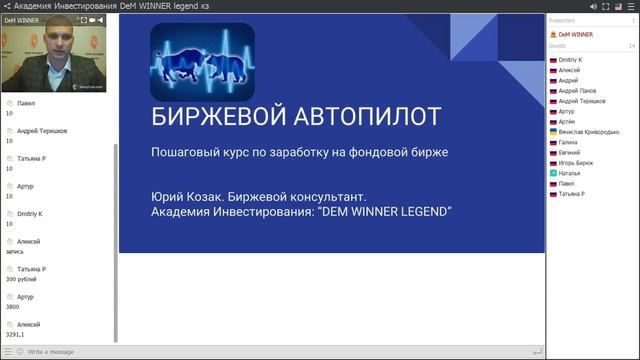This screenshot has width=640, height=360.
Task: Click chat message '300 рублей'
Action: pos(21,279)
